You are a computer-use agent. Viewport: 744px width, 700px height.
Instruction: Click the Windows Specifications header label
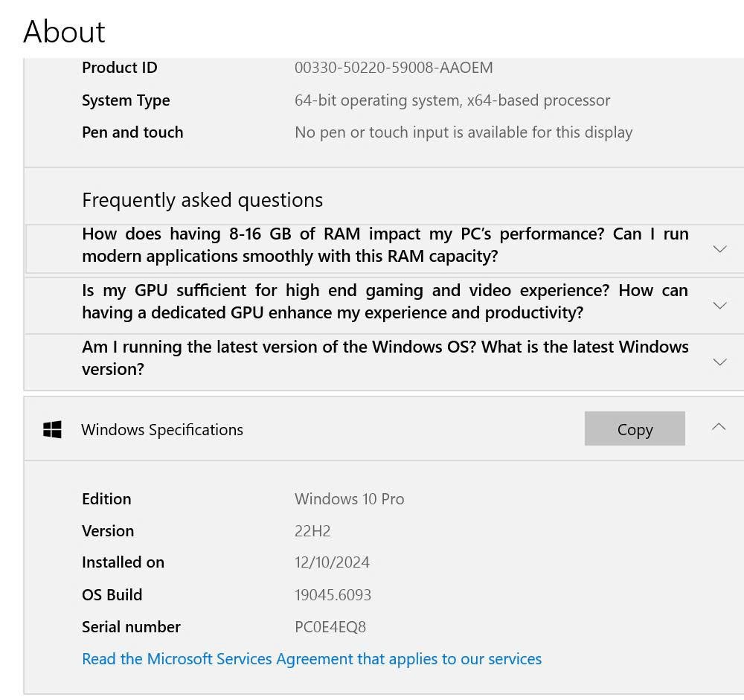pos(162,430)
